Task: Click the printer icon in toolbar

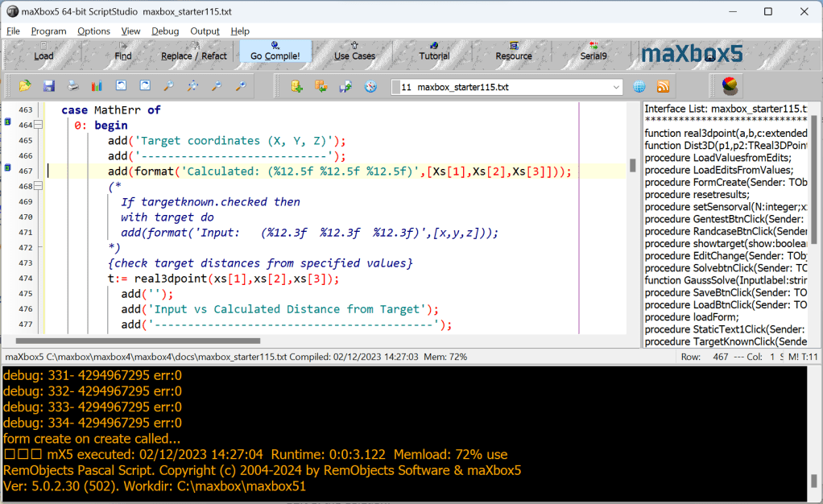Action: [x=72, y=86]
